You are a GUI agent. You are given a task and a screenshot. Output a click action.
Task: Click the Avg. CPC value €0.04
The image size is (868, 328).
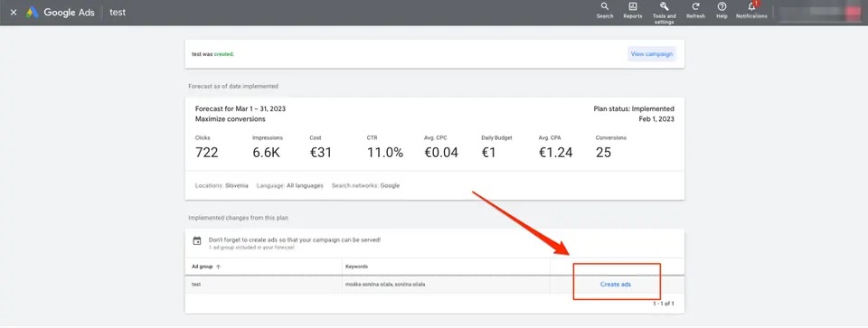(441, 153)
